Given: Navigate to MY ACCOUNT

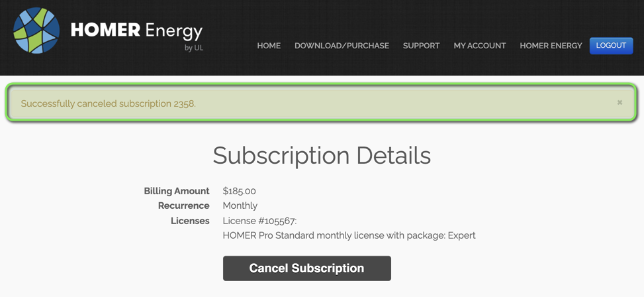Looking at the screenshot, I should (479, 46).
